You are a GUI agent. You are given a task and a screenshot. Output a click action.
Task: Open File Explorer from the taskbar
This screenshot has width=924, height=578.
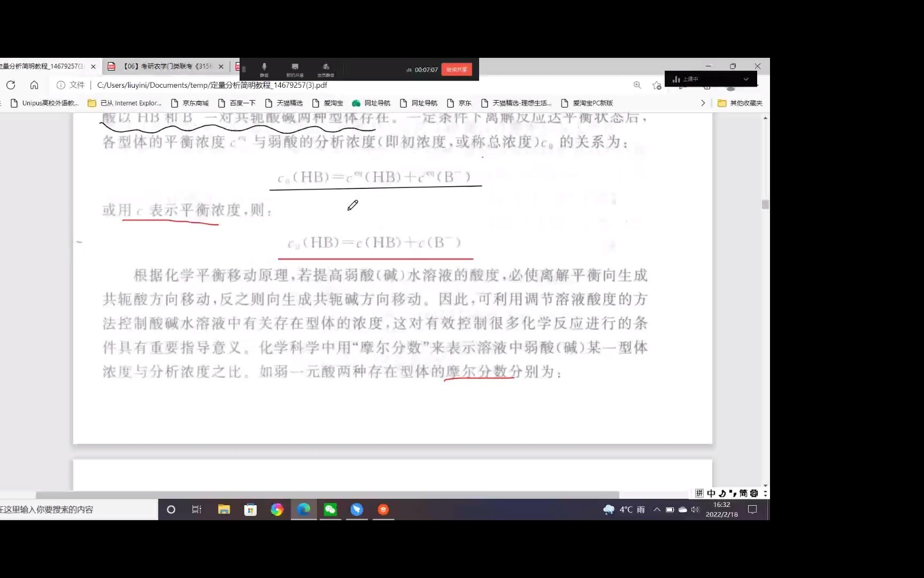pos(224,509)
